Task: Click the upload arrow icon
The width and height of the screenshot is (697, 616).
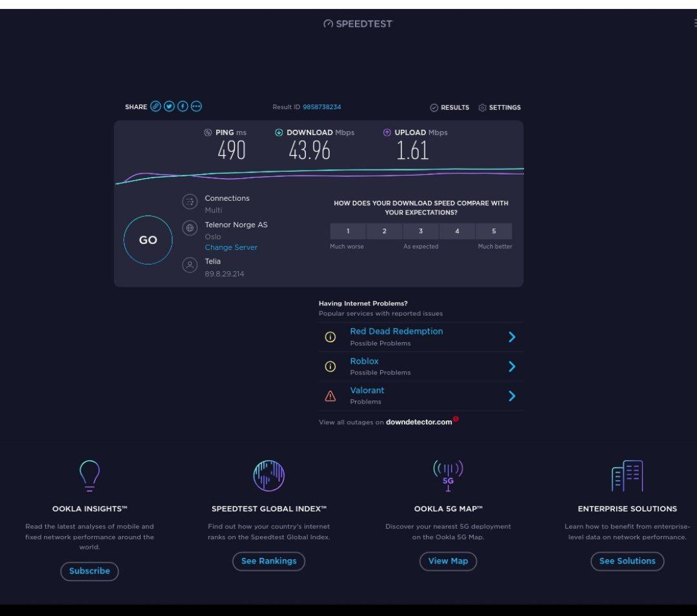Action: [387, 132]
